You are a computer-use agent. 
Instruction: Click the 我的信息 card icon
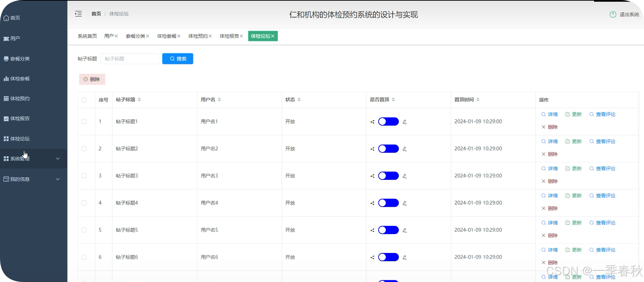tap(6, 179)
